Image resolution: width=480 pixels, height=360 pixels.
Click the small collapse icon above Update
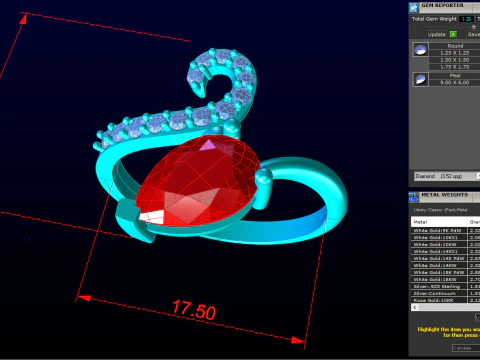473,27
